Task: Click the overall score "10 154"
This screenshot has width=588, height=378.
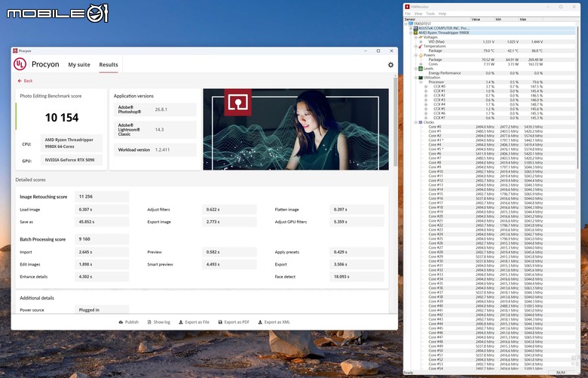Action: pos(62,118)
